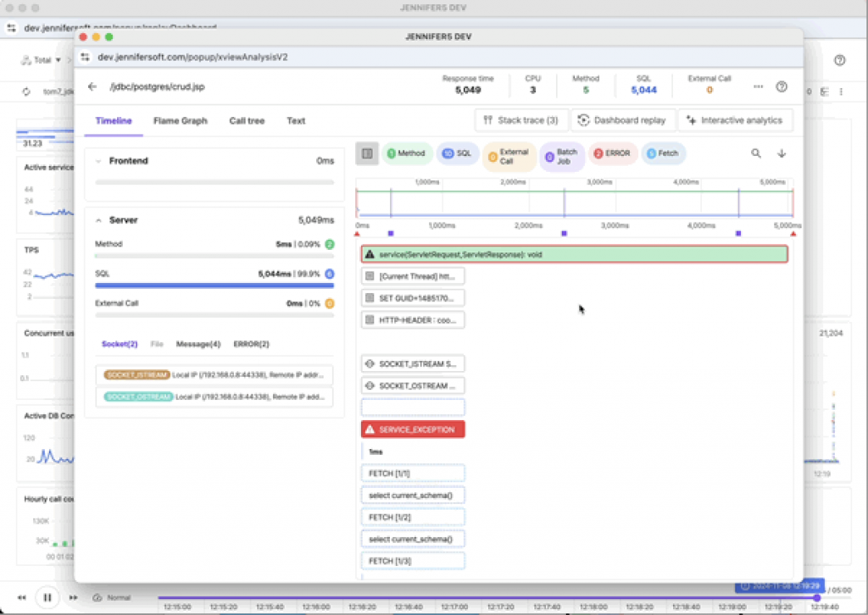The image size is (868, 615).
Task: Expand the Frontend section
Action: 99,161
